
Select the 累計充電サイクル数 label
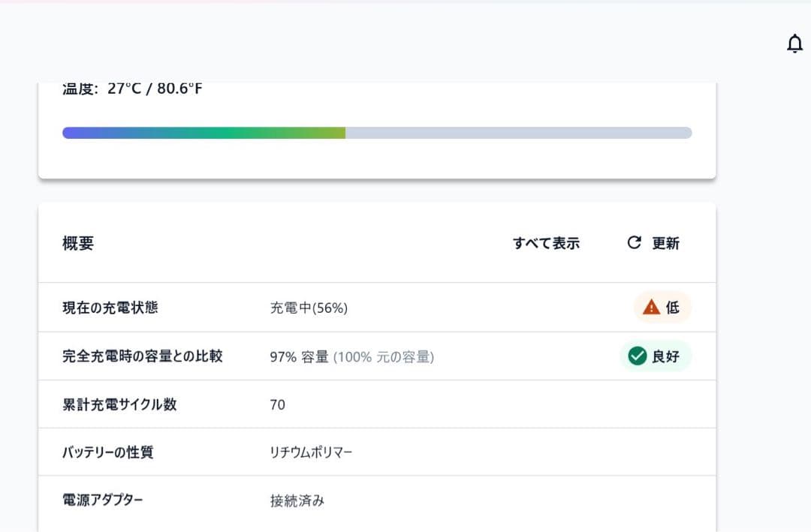(x=119, y=404)
